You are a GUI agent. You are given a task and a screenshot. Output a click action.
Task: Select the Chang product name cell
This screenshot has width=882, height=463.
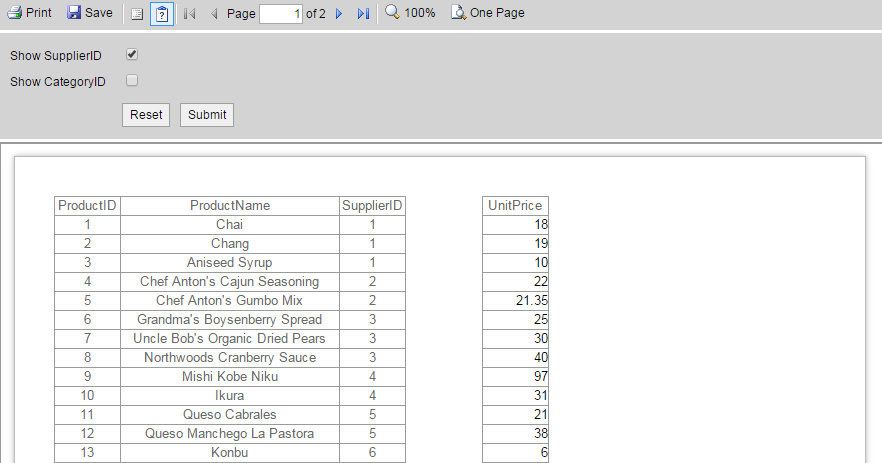[230, 244]
